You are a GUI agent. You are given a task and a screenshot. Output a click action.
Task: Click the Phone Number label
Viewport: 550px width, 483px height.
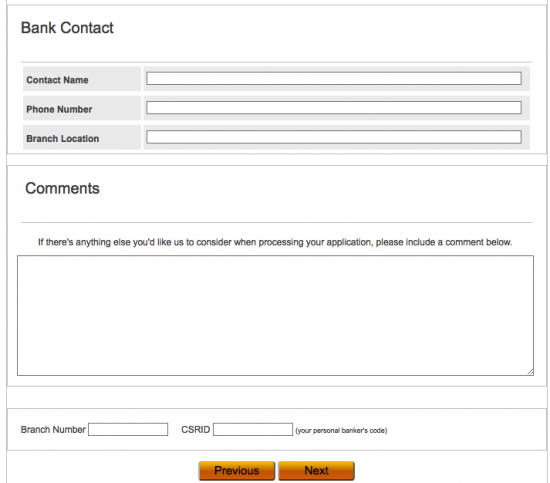(59, 109)
